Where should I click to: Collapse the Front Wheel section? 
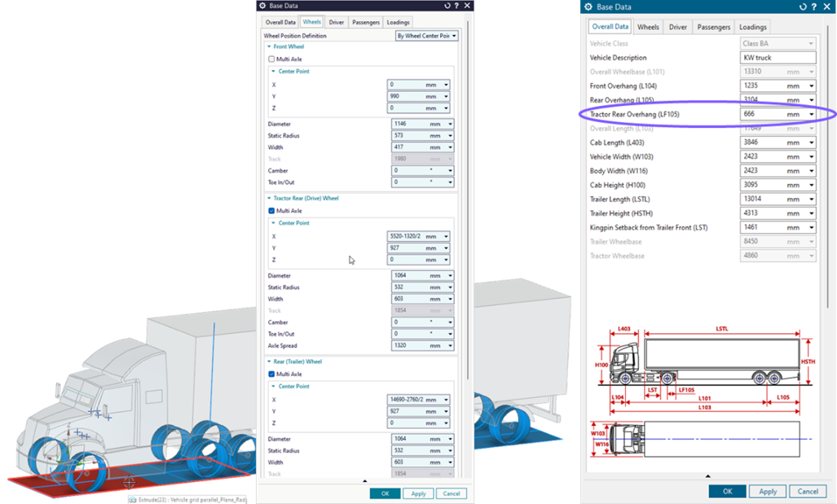(x=269, y=47)
